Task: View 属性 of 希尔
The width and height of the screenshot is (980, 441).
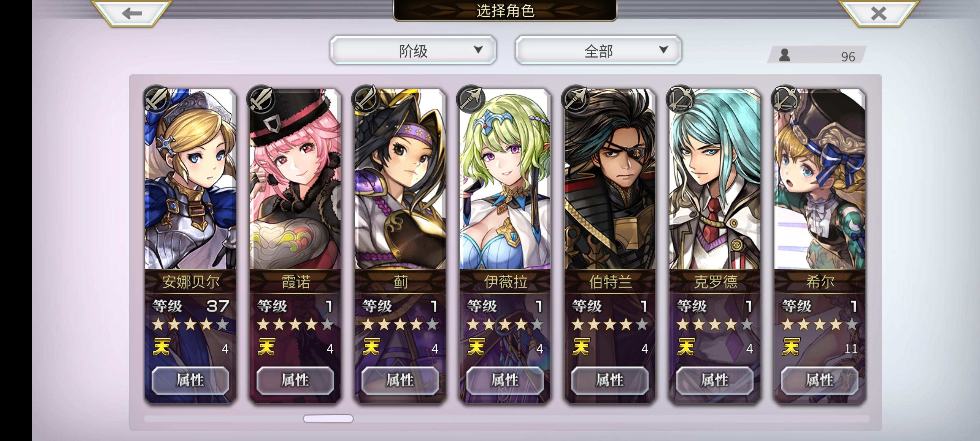Action: 820,380
